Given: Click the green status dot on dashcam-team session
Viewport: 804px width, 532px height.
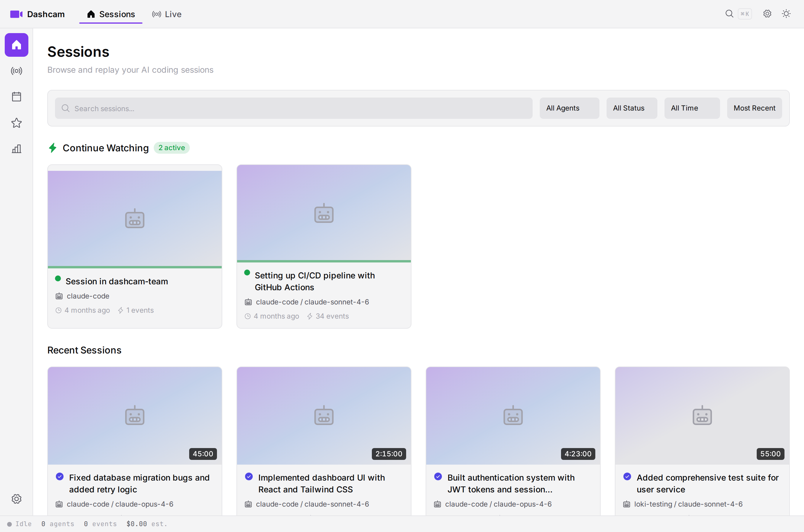Looking at the screenshot, I should coord(58,278).
